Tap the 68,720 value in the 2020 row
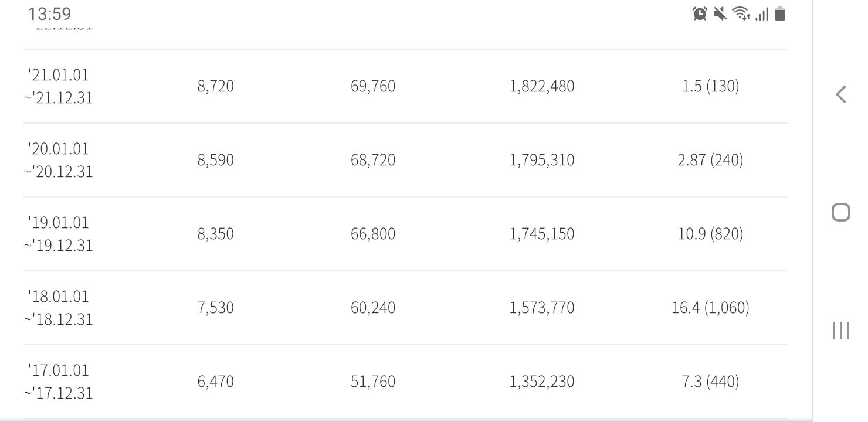 click(x=373, y=160)
